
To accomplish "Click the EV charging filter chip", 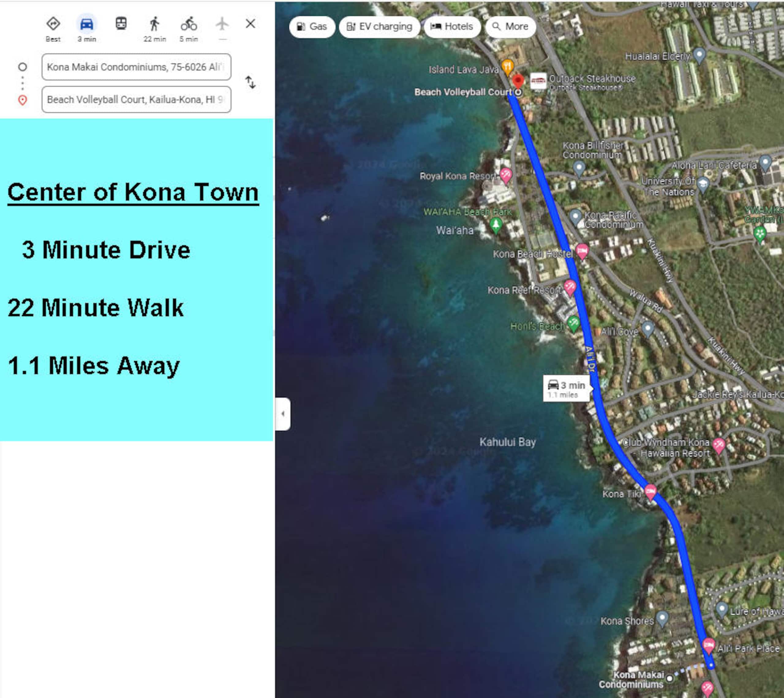I will pyautogui.click(x=379, y=27).
